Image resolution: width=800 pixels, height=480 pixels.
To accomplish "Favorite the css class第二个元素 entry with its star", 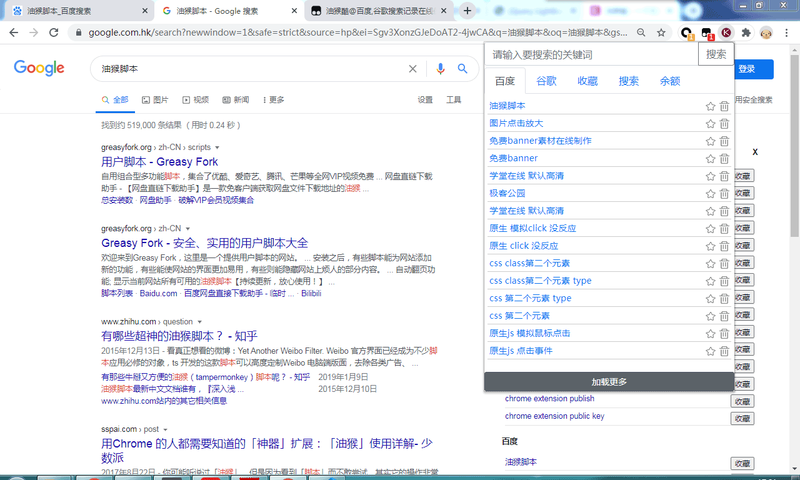I will (x=710, y=264).
